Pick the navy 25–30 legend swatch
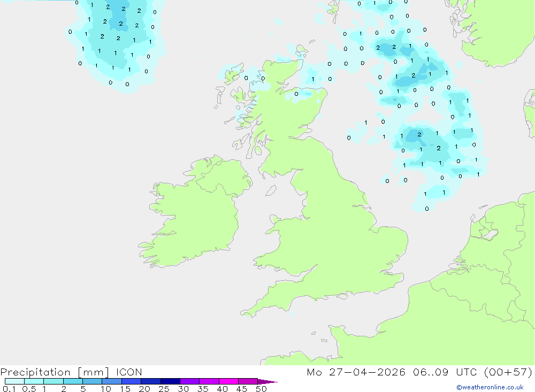The height and width of the screenshot is (392, 535). pos(170,381)
